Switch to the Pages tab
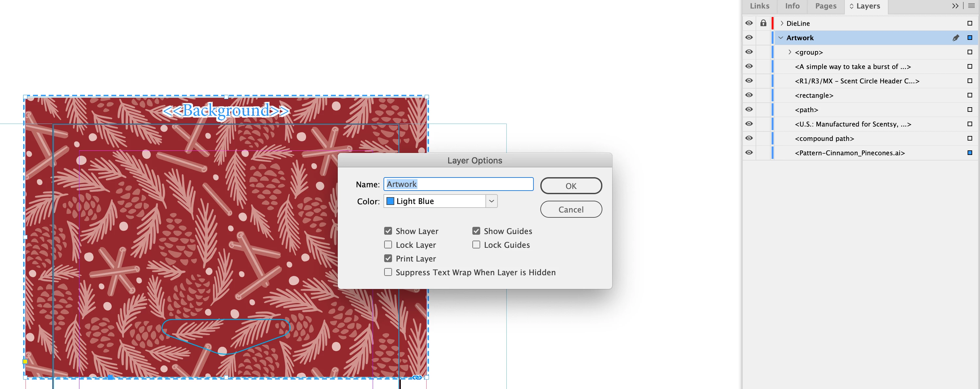 pyautogui.click(x=825, y=6)
